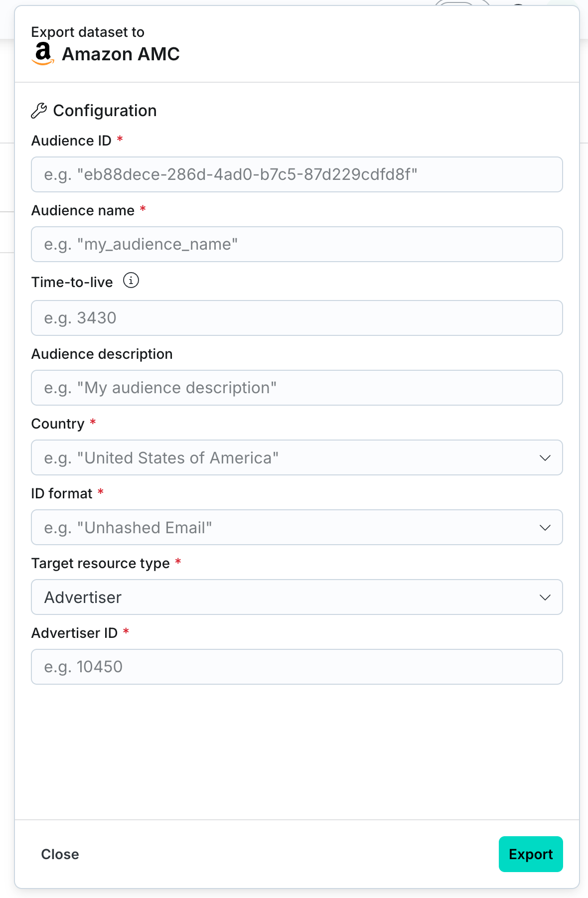Click the wrench icon beside Configuration
588x898 pixels.
tap(39, 111)
